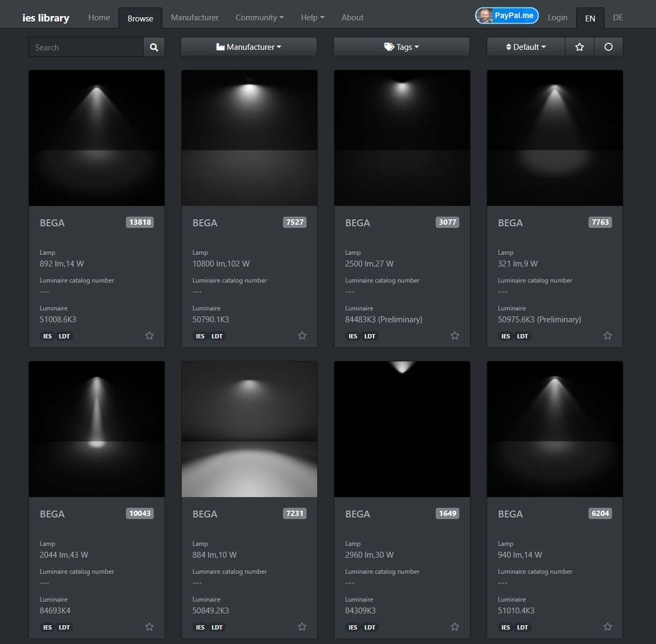656x644 pixels.
Task: Click the LDT badge on the 84693K4 card
Action: (x=64, y=627)
